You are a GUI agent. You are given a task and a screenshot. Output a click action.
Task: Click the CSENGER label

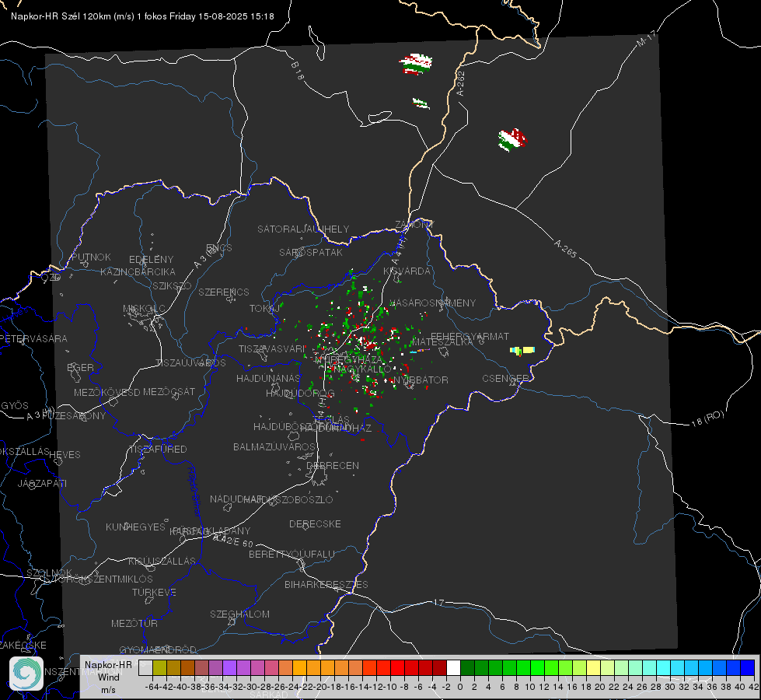505,379
